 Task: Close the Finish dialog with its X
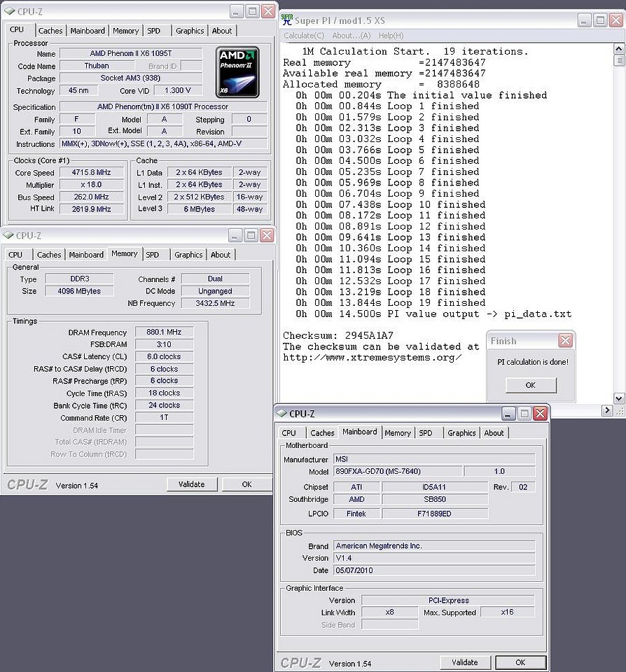click(565, 341)
